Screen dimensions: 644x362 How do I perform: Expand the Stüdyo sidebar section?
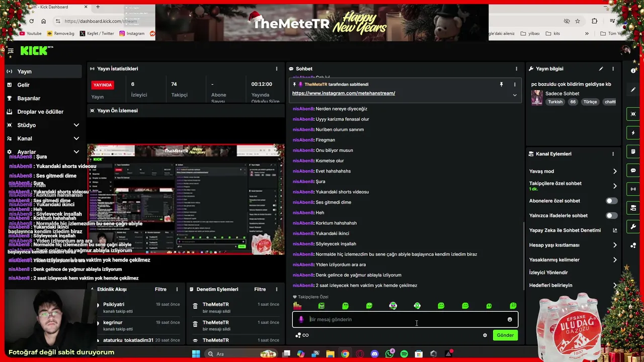click(76, 125)
